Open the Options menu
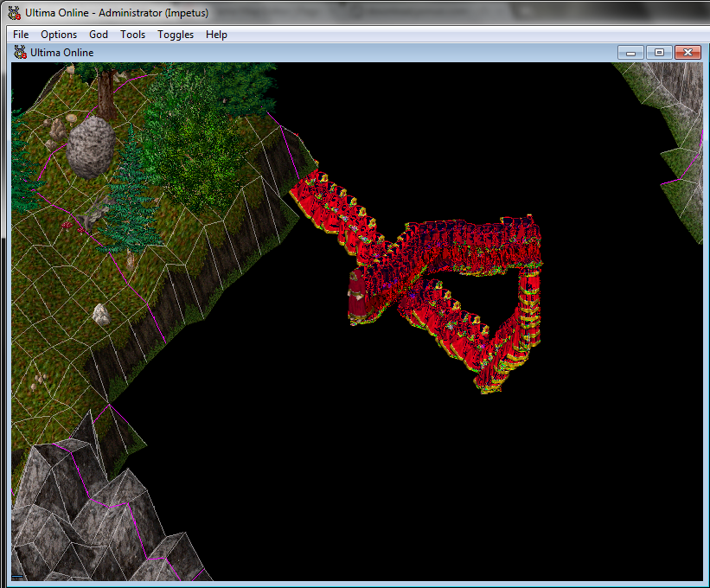 point(59,35)
